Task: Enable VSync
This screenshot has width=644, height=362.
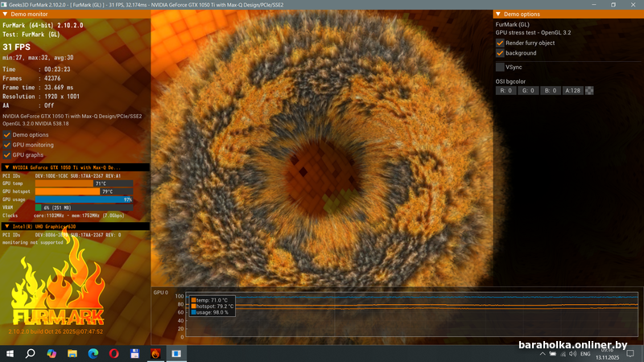Action: point(500,67)
